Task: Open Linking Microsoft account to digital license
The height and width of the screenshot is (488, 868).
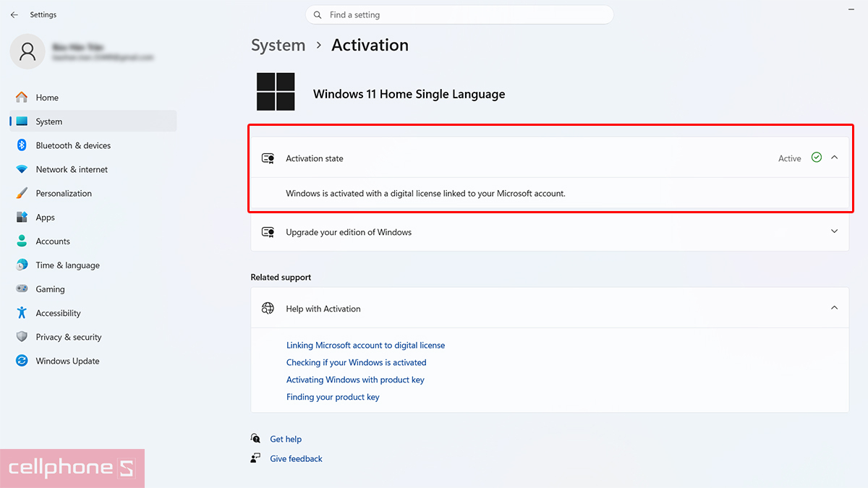Action: [x=365, y=346]
